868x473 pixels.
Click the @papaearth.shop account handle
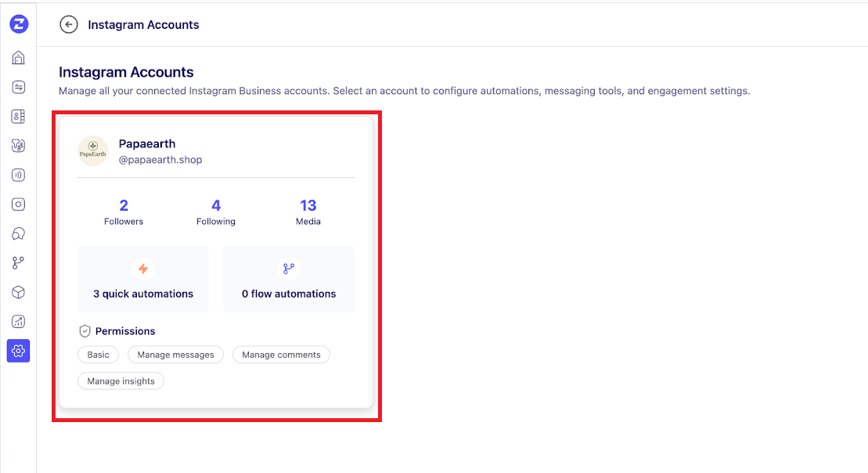(x=160, y=160)
